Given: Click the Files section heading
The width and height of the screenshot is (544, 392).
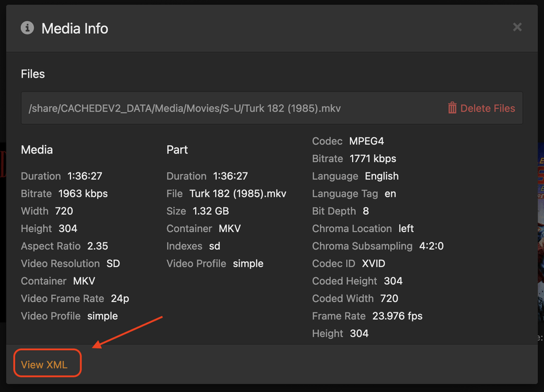Looking at the screenshot, I should click(x=33, y=74).
